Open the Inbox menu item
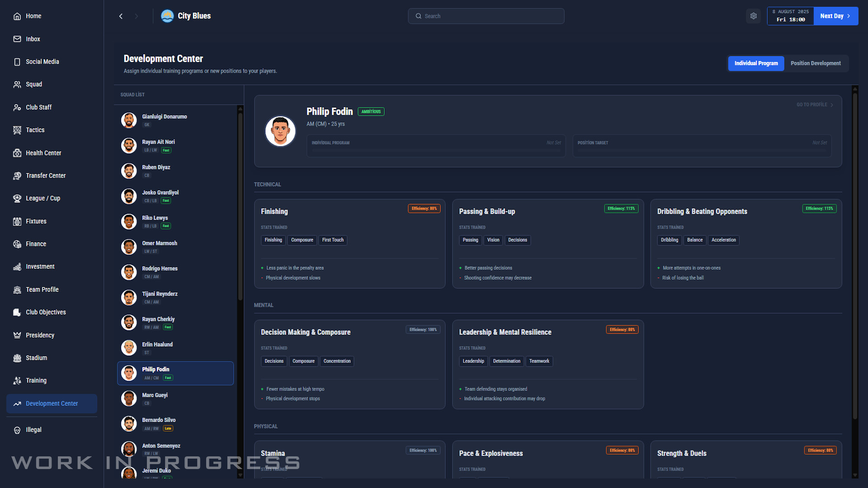 tap(33, 39)
